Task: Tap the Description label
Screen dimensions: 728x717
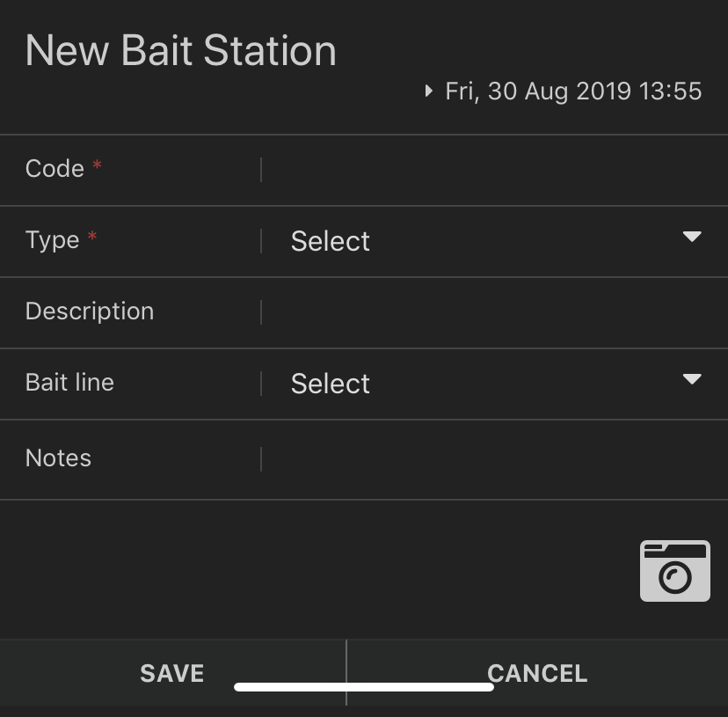Action: 90,311
